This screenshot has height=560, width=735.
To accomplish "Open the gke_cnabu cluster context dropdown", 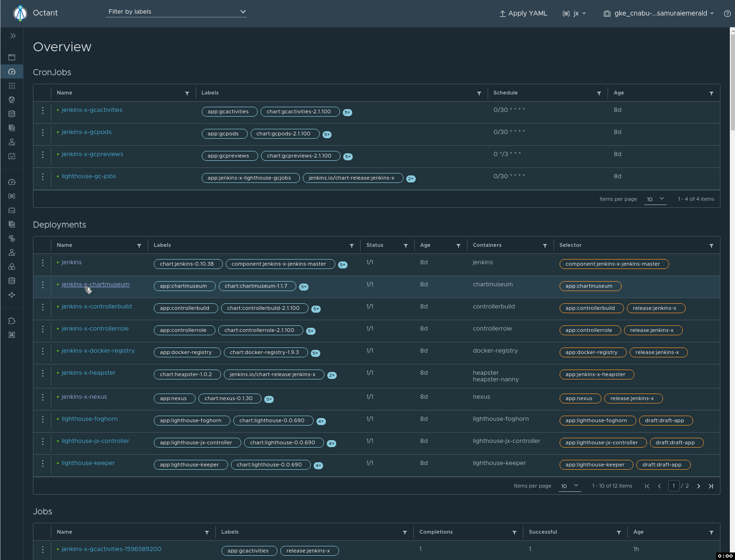I will click(x=658, y=13).
